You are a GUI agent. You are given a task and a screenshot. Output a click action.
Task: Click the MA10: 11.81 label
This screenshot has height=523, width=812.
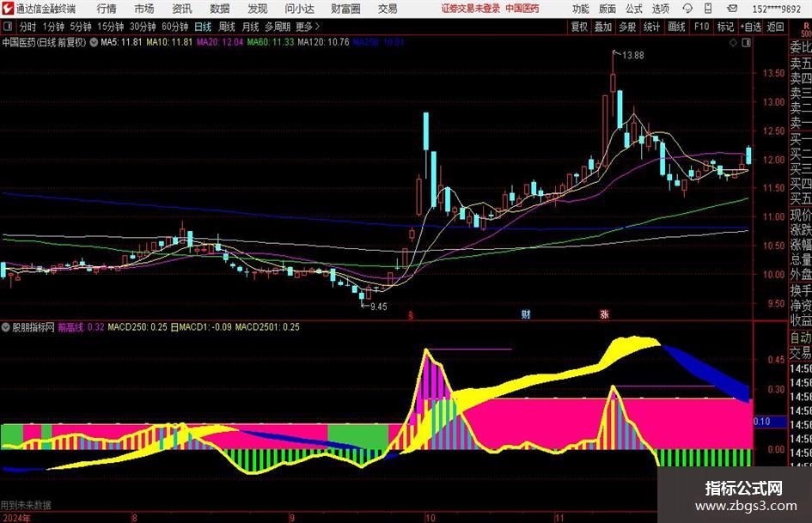pyautogui.click(x=169, y=42)
